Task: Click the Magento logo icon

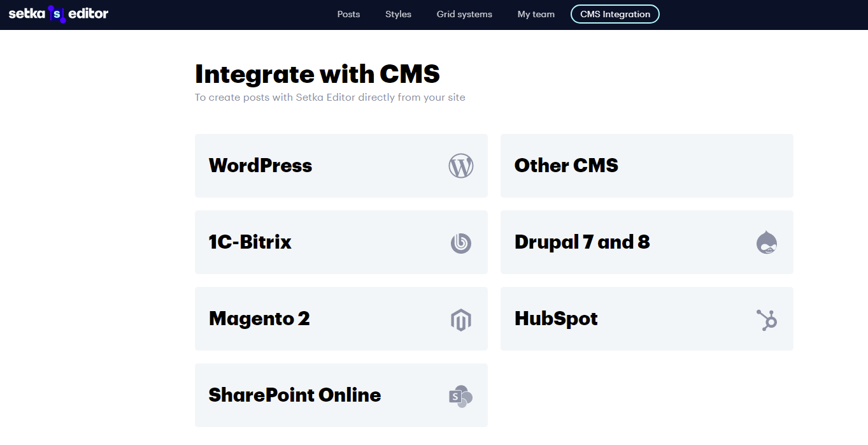Action: (x=460, y=319)
